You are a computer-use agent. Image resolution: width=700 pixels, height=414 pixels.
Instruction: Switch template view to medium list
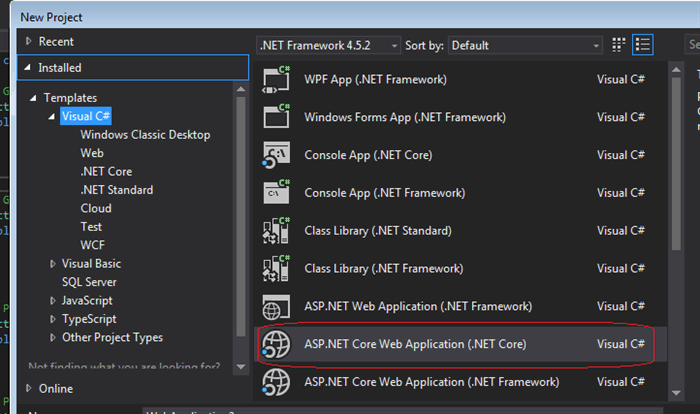tap(643, 45)
